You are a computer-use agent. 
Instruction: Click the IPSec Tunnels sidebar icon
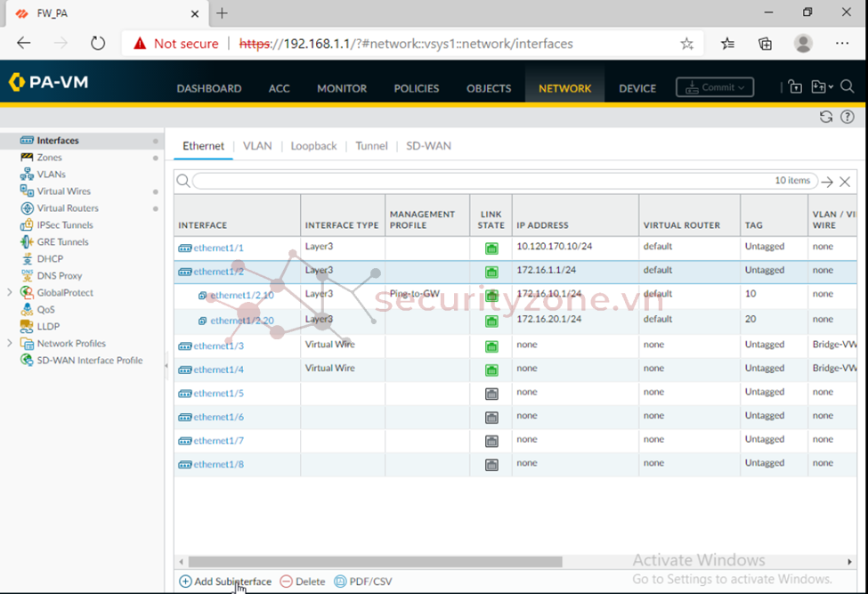pos(27,224)
